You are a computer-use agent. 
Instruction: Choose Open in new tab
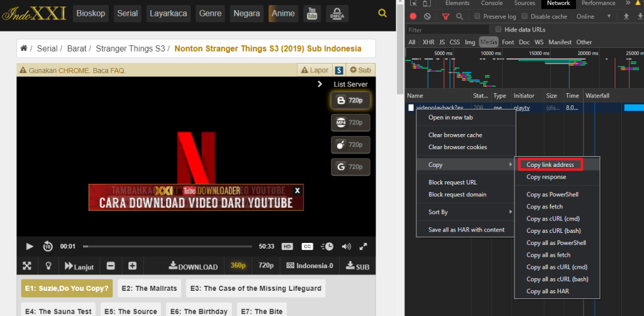tap(466, 118)
